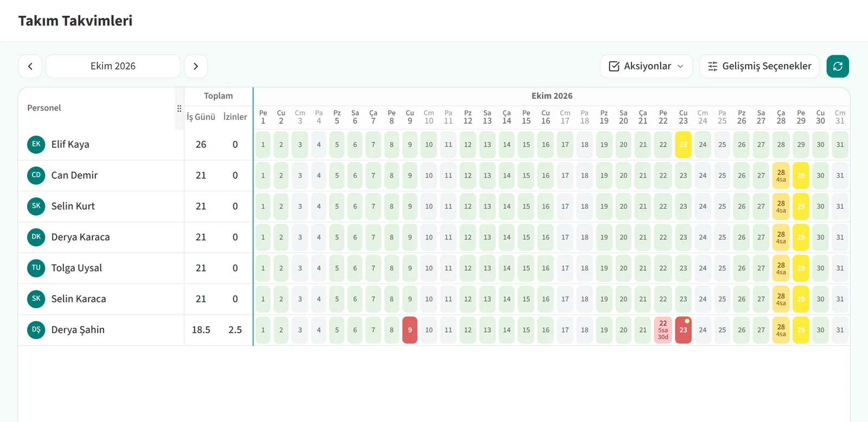Click the name Derya Şahin

click(78, 330)
